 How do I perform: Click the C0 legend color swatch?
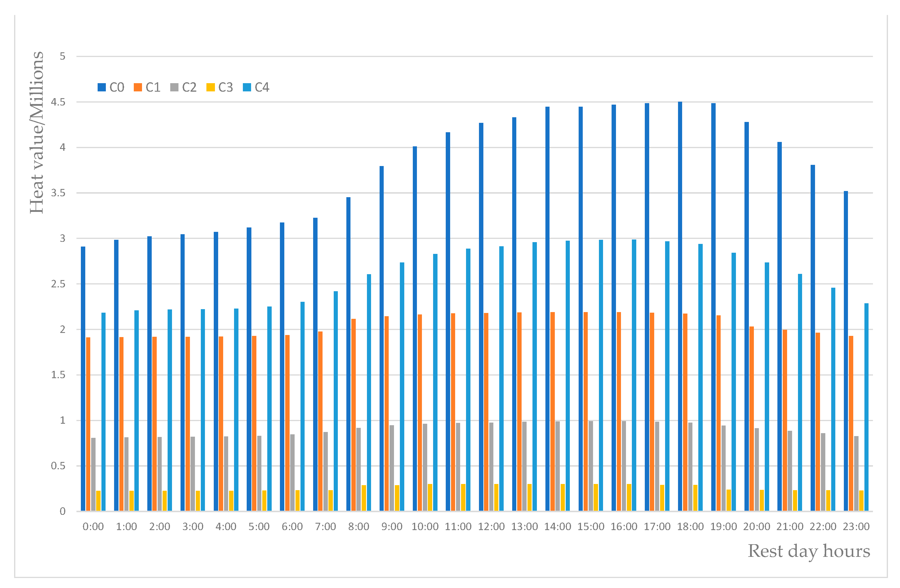coord(102,87)
